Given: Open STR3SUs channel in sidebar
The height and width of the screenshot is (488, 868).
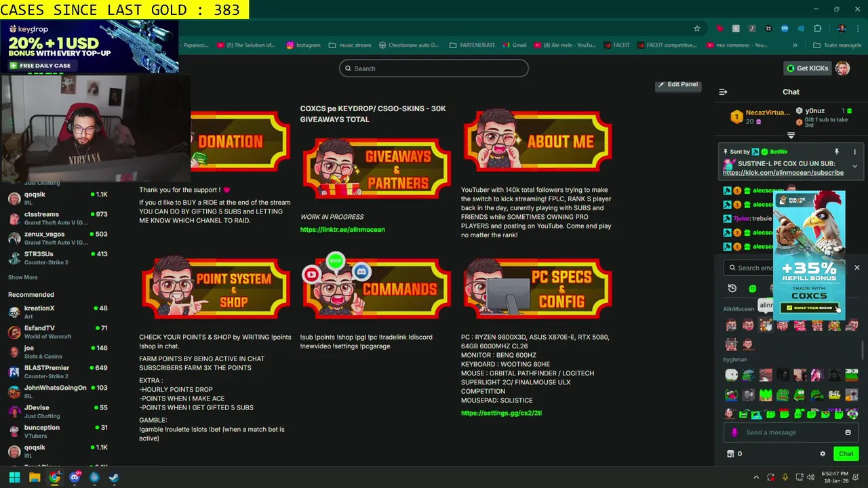Looking at the screenshot, I should (58, 258).
